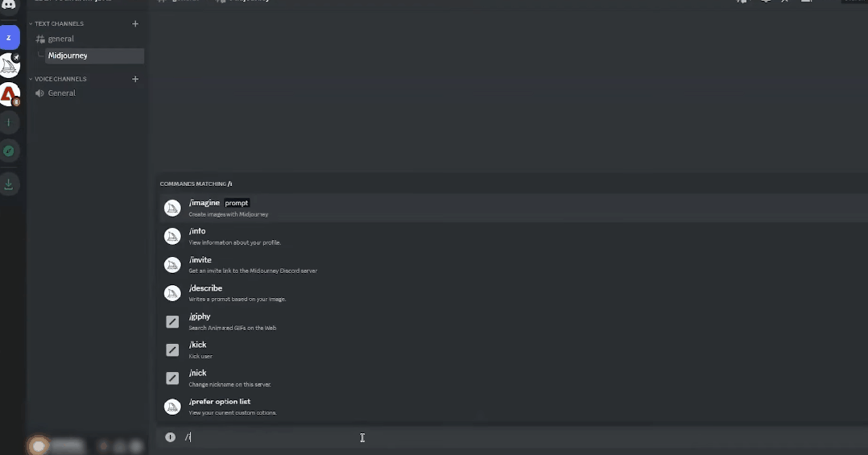Image resolution: width=868 pixels, height=455 pixels.
Task: Open the red A logo server
Action: tap(9, 95)
